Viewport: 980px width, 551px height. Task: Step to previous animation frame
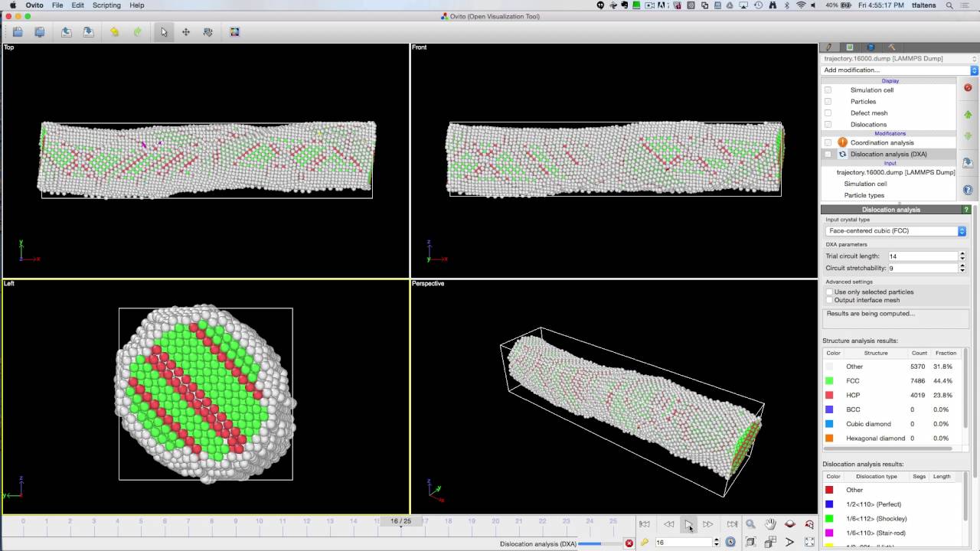pyautogui.click(x=668, y=524)
